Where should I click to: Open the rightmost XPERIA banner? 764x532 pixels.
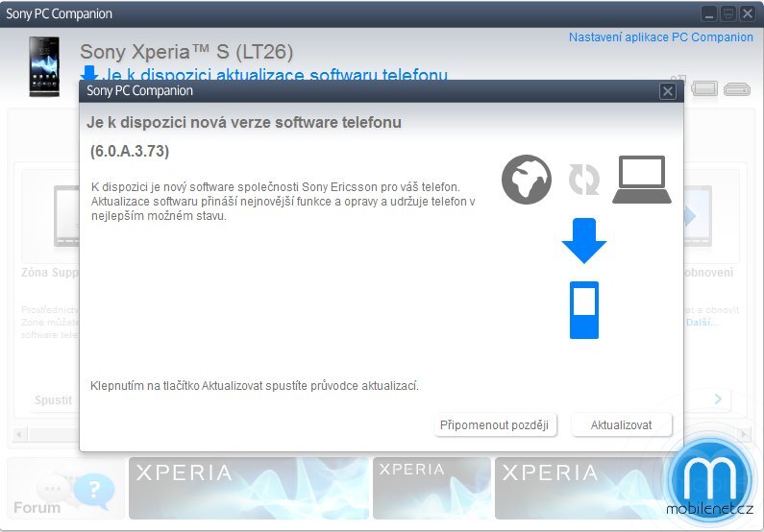(579, 488)
